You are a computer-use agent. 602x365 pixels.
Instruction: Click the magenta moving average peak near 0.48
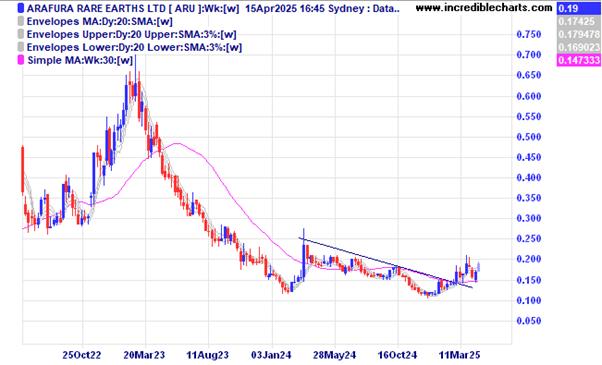coord(177,144)
